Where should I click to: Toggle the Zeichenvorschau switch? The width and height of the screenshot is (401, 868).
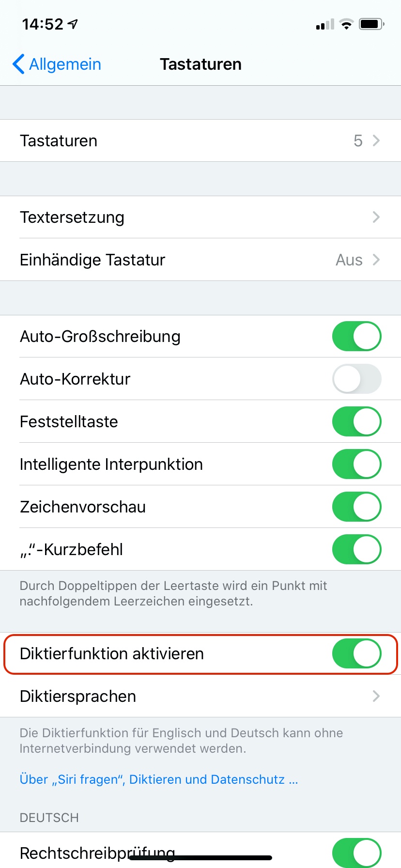tap(356, 507)
